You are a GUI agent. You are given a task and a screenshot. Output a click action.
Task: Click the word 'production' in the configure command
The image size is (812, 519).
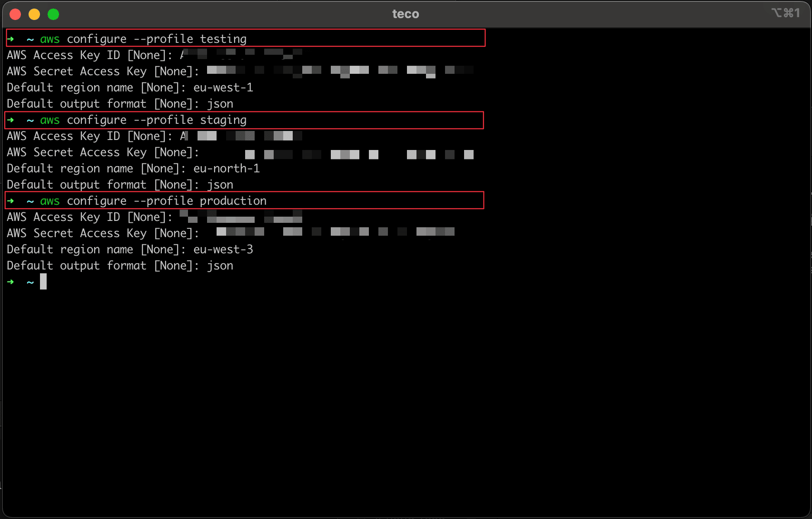tap(233, 201)
